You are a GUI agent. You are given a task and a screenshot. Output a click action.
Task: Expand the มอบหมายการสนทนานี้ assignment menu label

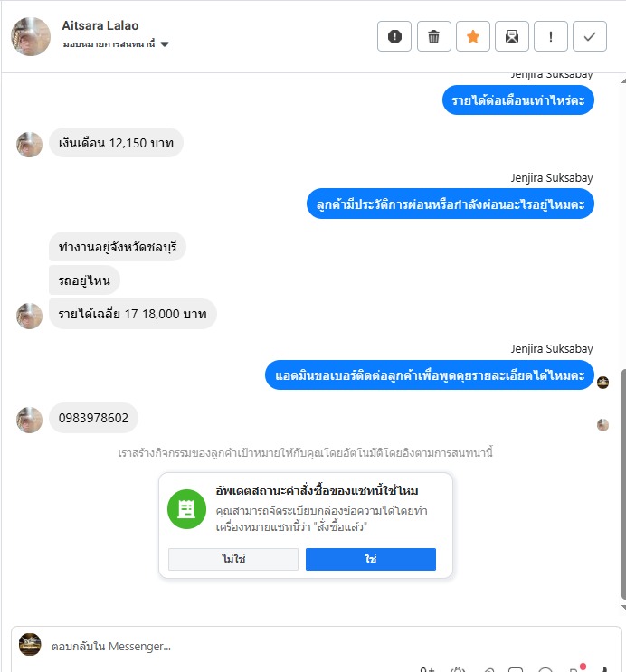point(109,44)
